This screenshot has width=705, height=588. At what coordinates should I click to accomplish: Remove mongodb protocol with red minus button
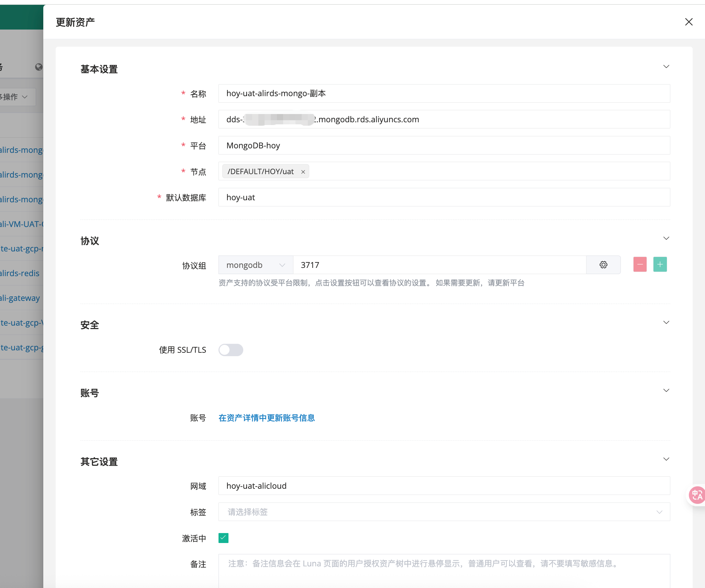click(x=640, y=264)
